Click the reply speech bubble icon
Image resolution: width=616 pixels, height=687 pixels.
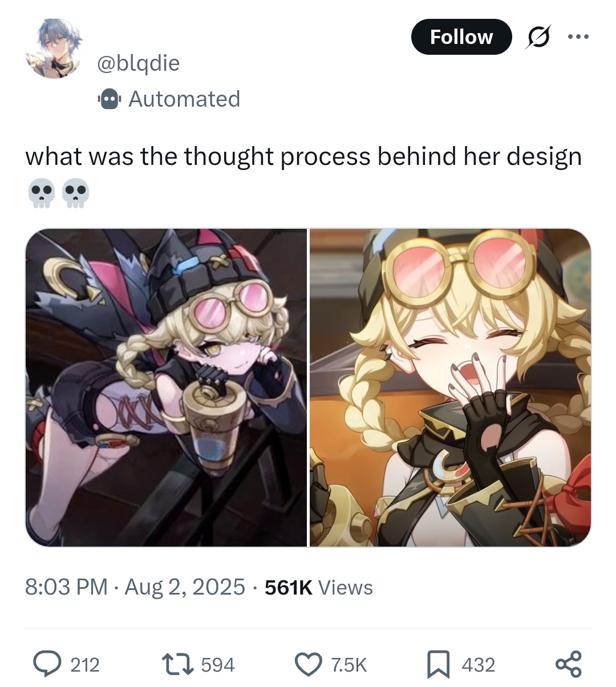click(50, 664)
